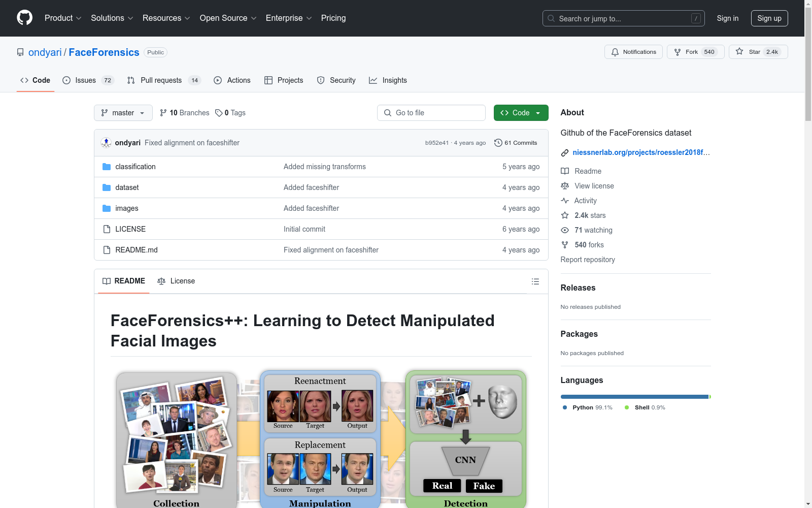Open the master branch dropdown
This screenshot has height=508, width=812.
123,113
